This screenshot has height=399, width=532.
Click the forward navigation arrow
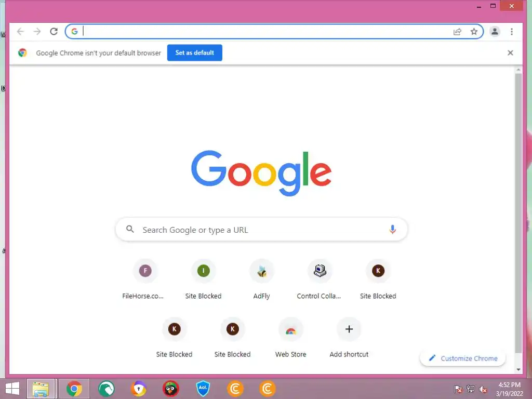coord(37,32)
